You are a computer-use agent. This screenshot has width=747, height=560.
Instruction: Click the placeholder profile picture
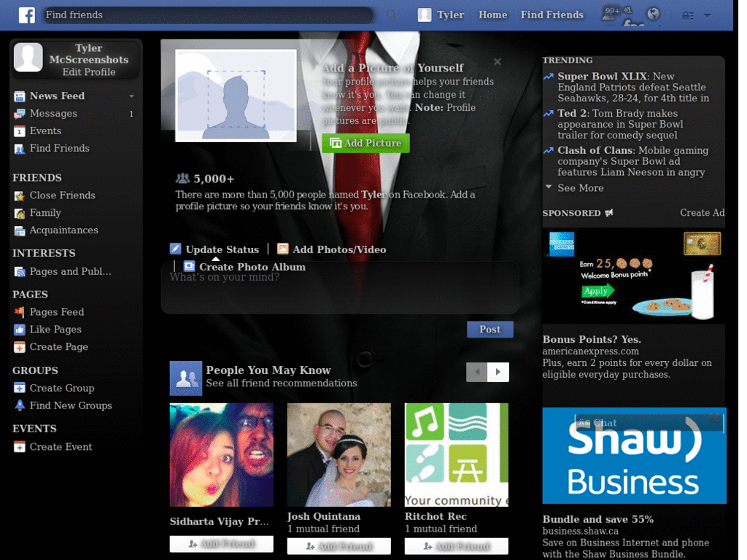point(236,96)
